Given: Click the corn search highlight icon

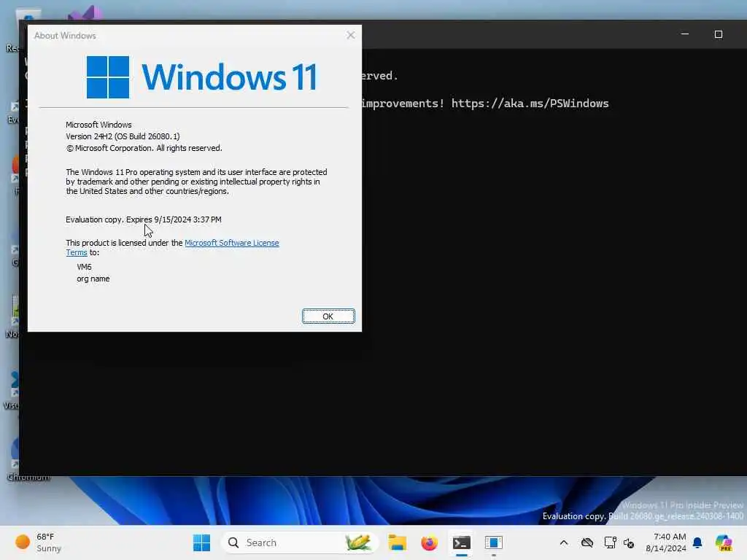Looking at the screenshot, I should point(358,542).
